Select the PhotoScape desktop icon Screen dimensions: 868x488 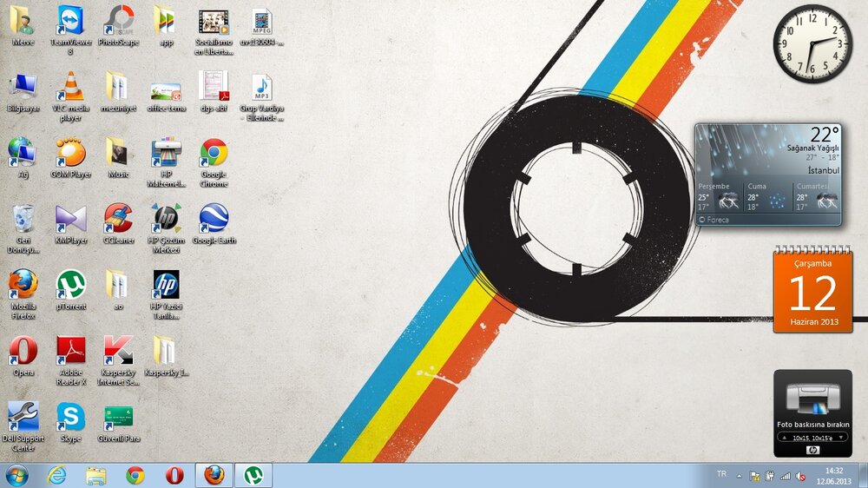tap(118, 21)
